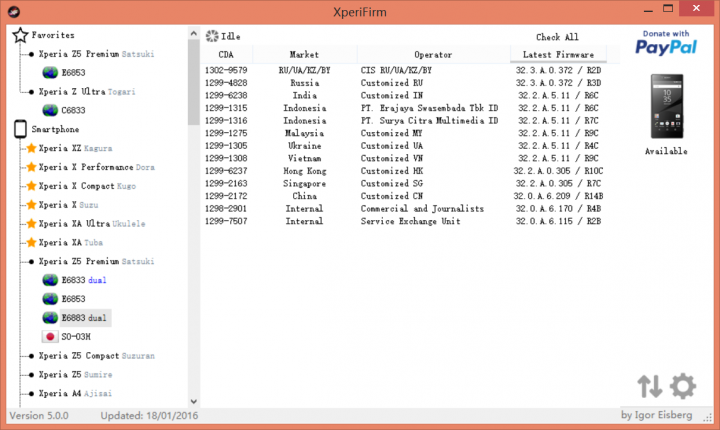The width and height of the screenshot is (720, 430).
Task: Click the device tree scrollbar thumb
Action: (193, 83)
